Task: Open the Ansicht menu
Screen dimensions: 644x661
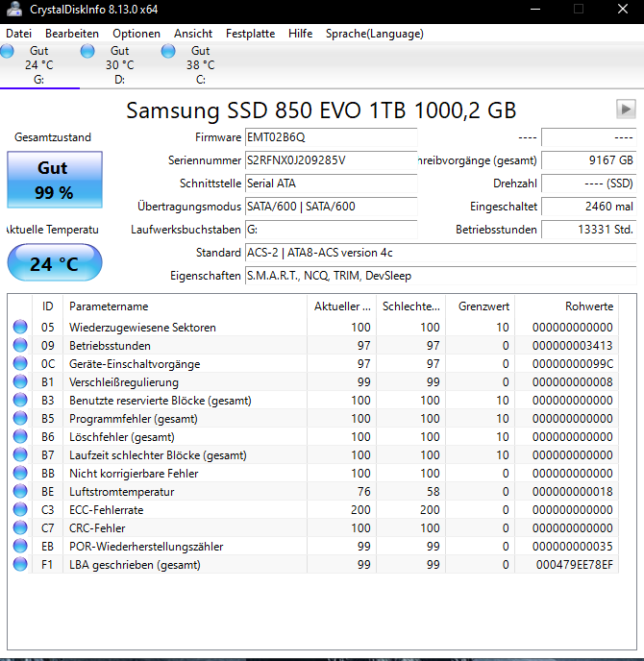Action: [193, 34]
